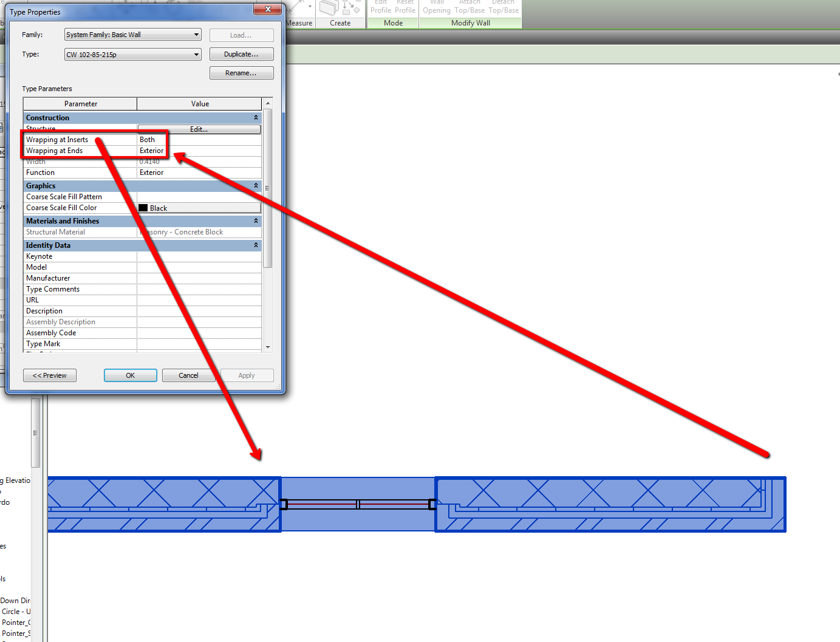Image resolution: width=840 pixels, height=642 pixels.
Task: Click the Manufacturer value field
Action: point(199,278)
